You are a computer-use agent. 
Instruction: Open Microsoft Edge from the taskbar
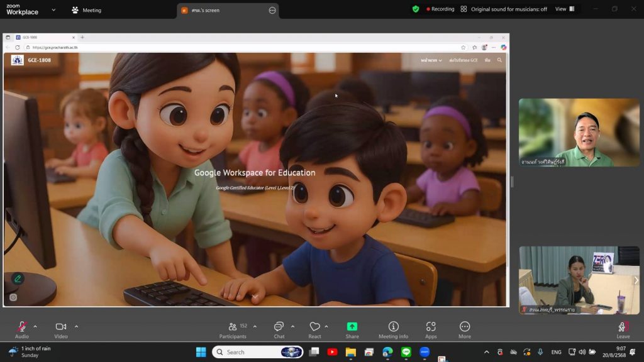[x=387, y=352]
